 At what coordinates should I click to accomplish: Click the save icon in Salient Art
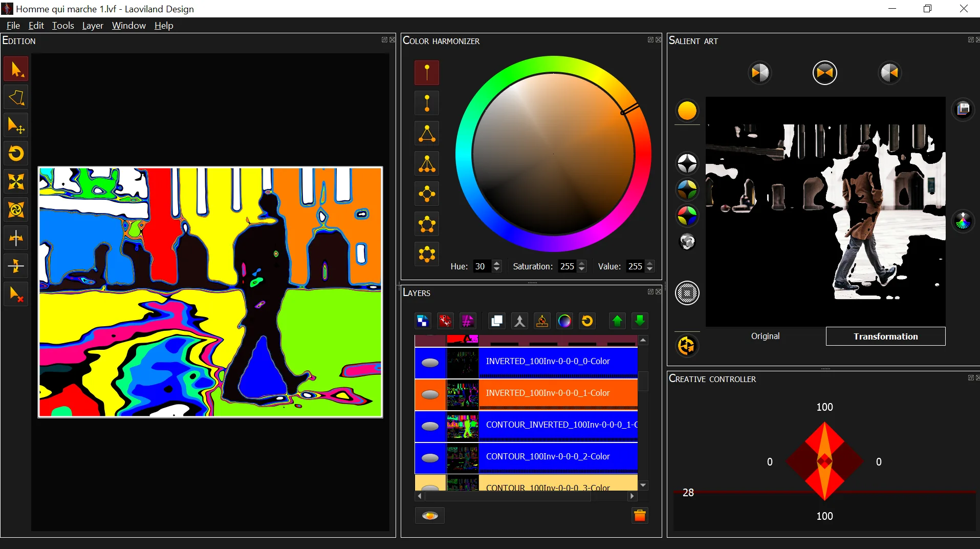pos(963,109)
